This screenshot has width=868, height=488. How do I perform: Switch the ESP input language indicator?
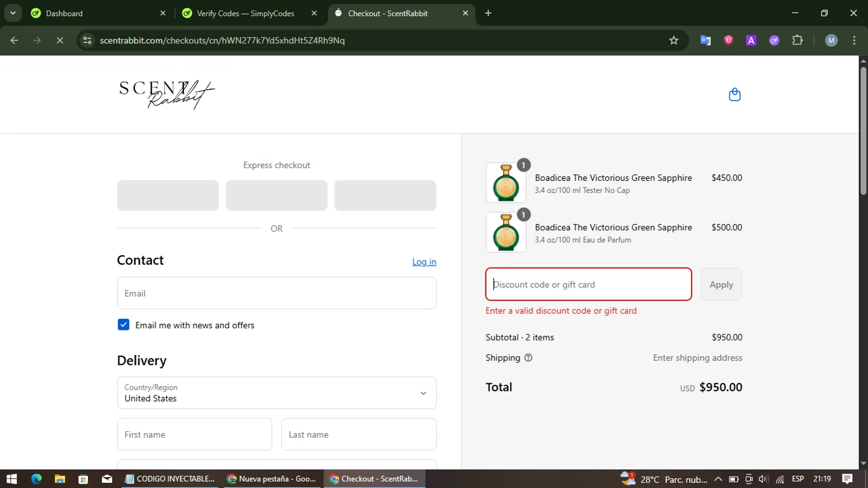(x=798, y=479)
